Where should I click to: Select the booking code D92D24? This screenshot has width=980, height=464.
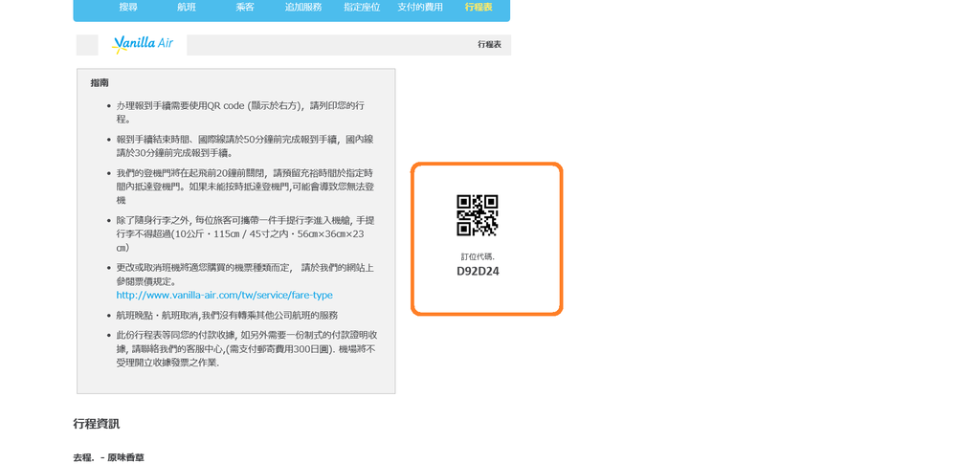click(479, 272)
